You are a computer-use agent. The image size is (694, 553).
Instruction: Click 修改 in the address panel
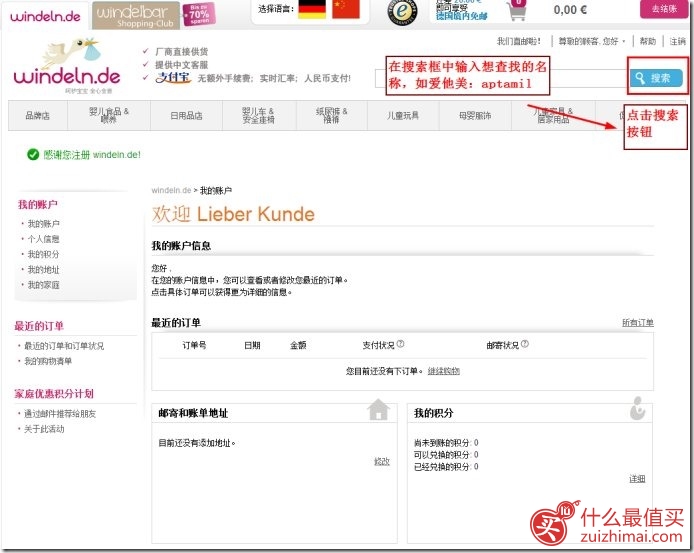382,461
